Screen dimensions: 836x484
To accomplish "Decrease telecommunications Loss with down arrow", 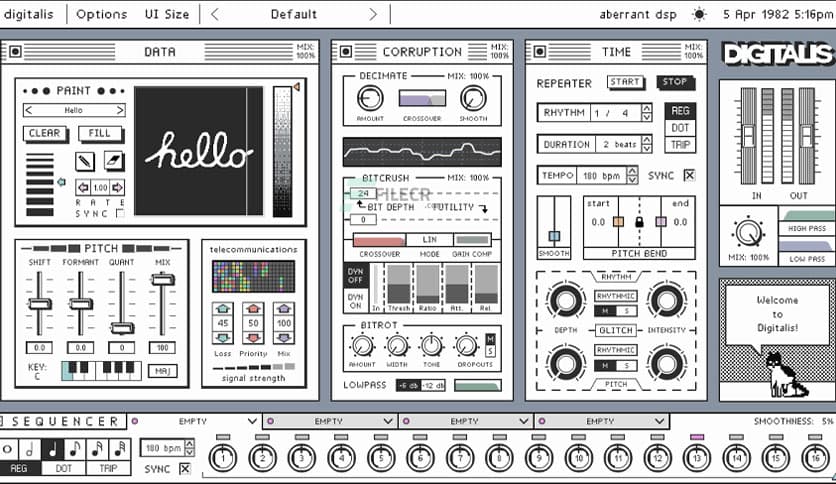I will click(223, 337).
